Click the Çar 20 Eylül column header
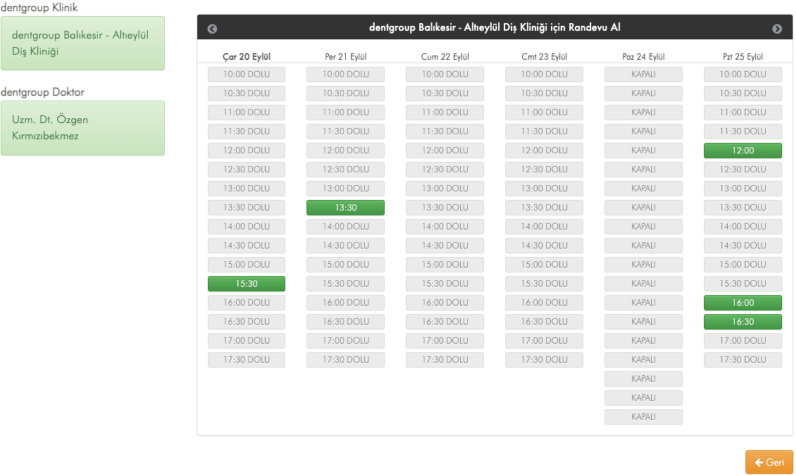Screen dimensions: 796x475 tap(246, 57)
